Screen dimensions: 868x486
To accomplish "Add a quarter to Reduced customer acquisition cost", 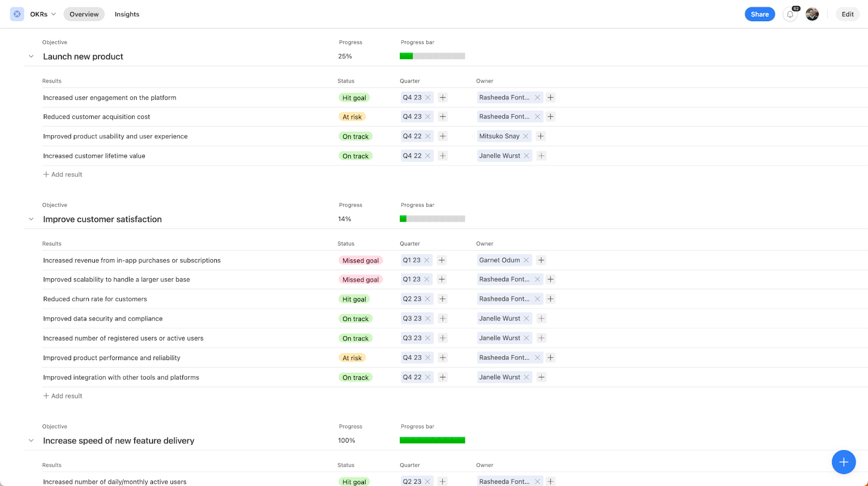I will tap(443, 117).
